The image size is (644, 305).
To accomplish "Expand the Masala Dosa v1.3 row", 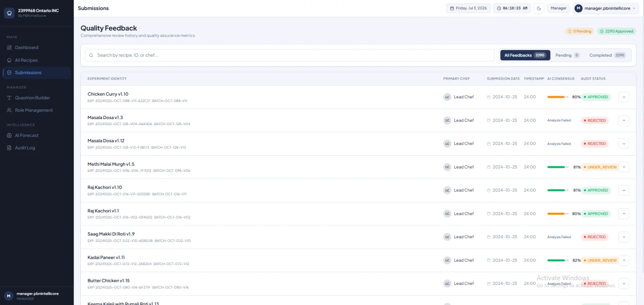I will click(624, 120).
